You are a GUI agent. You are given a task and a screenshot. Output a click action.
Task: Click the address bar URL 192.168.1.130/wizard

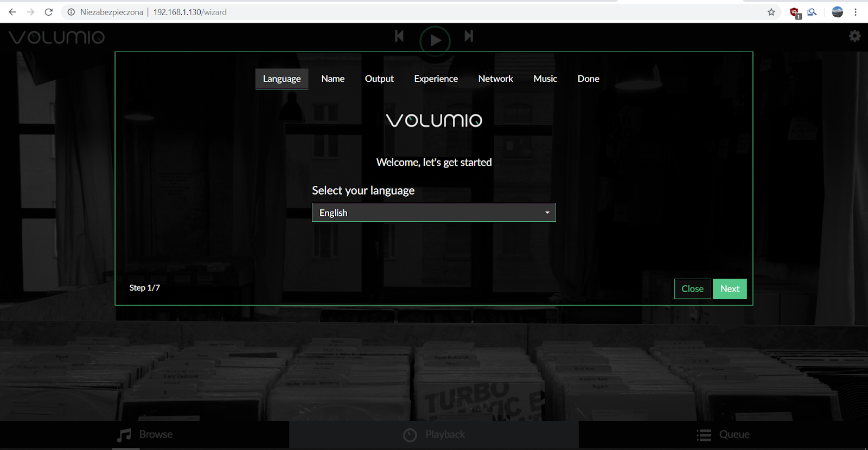[190, 12]
